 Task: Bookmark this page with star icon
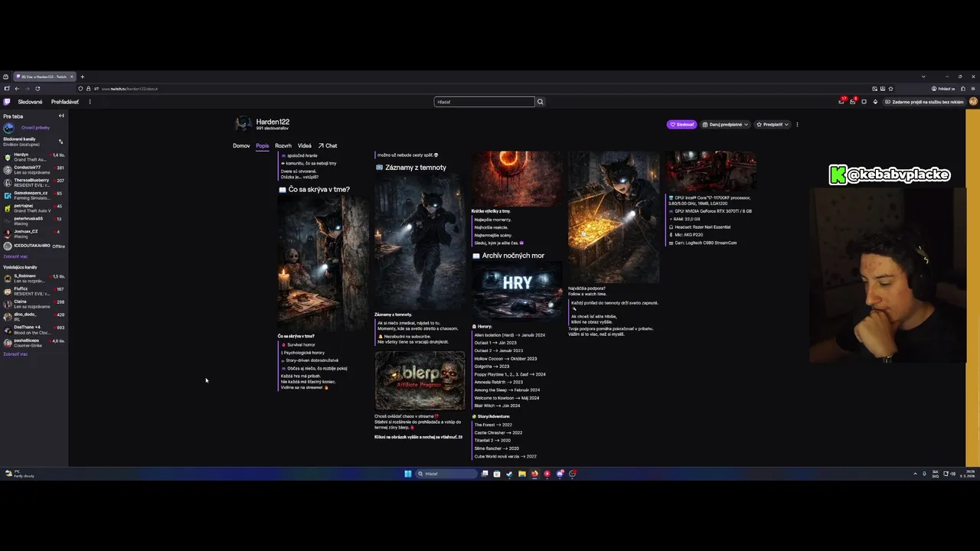click(x=890, y=89)
